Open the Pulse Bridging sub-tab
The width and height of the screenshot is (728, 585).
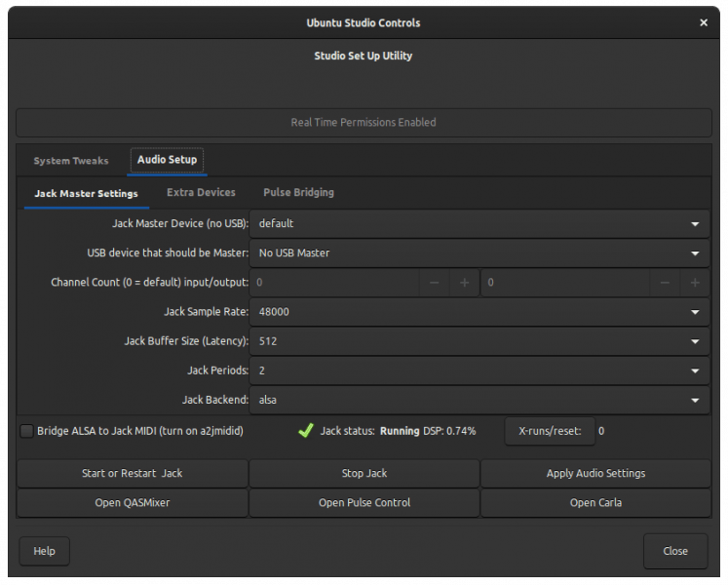(x=298, y=192)
